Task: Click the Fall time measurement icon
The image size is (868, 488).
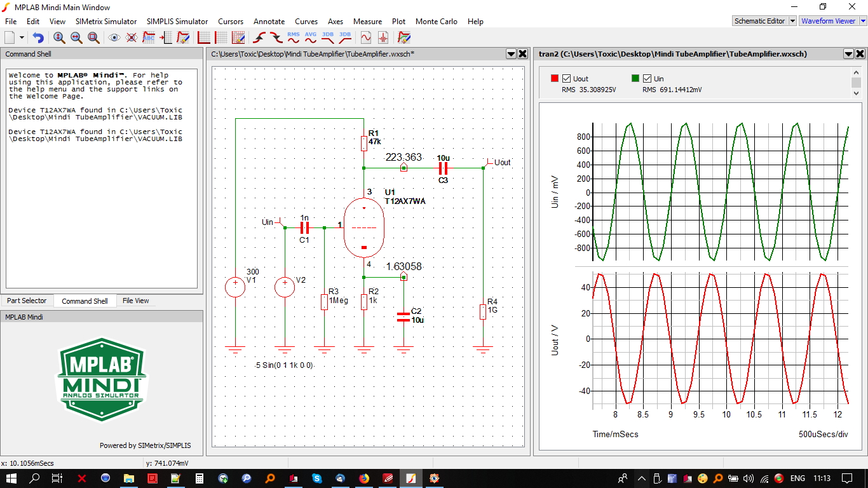Action: tap(276, 37)
